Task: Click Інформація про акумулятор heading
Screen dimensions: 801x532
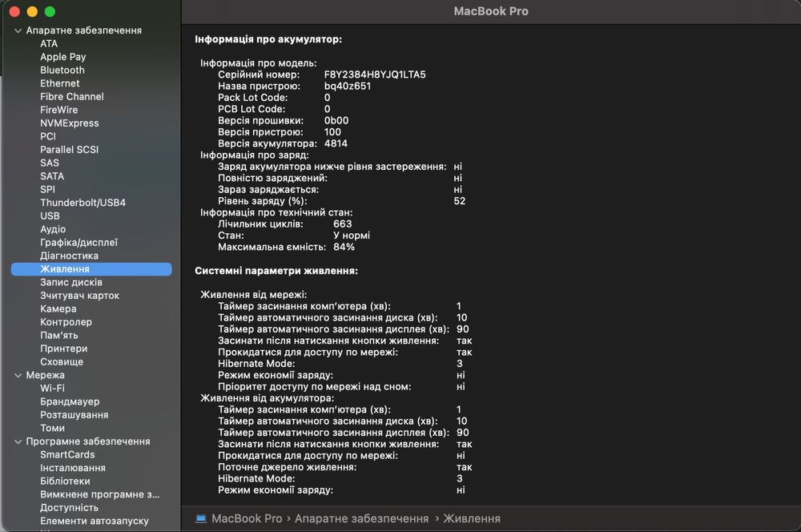Action: (x=268, y=40)
